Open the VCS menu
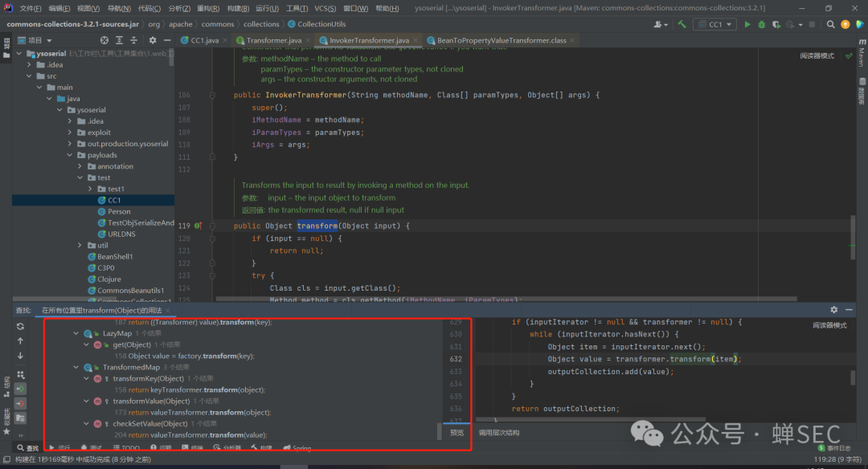Viewport: 868px width, 469px height. [x=325, y=8]
